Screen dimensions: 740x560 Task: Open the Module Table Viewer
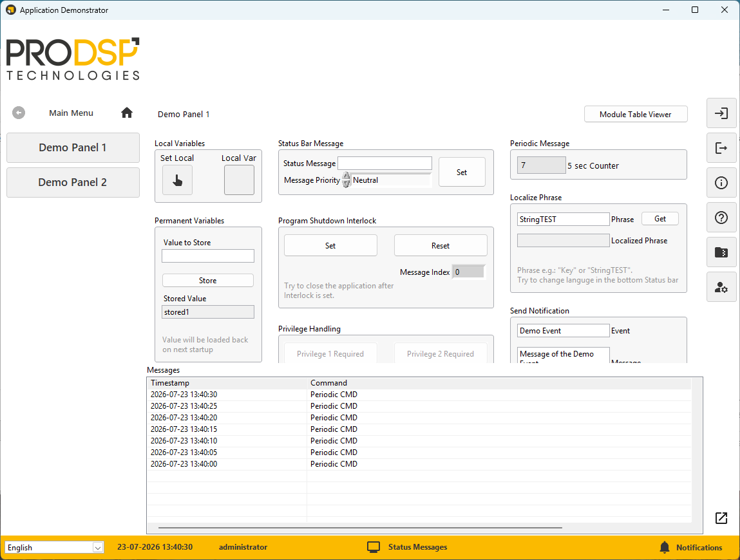click(635, 114)
